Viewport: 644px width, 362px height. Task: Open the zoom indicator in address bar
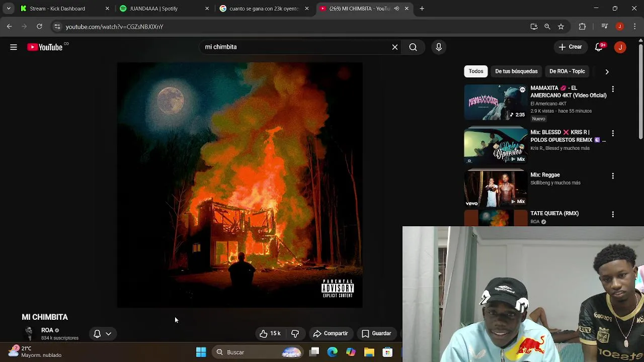click(x=547, y=27)
